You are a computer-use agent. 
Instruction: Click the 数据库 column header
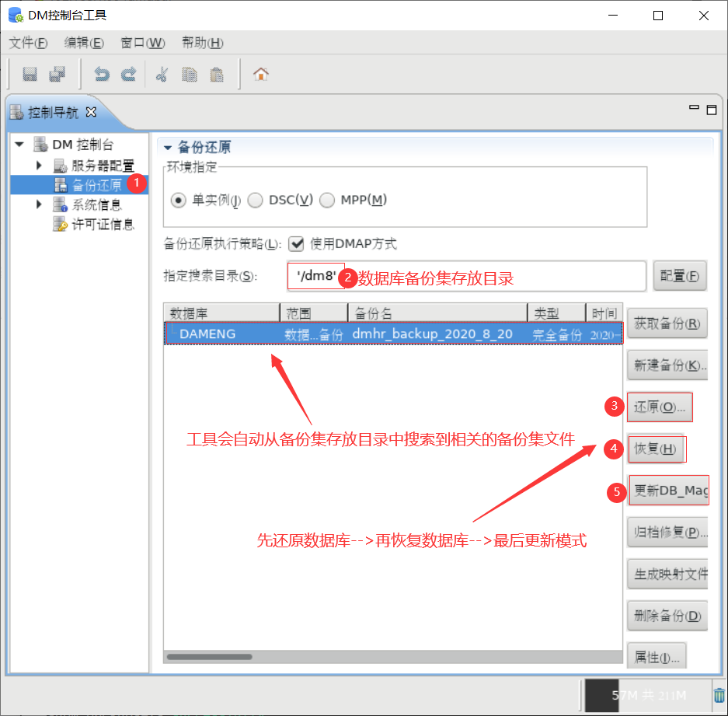(x=222, y=313)
